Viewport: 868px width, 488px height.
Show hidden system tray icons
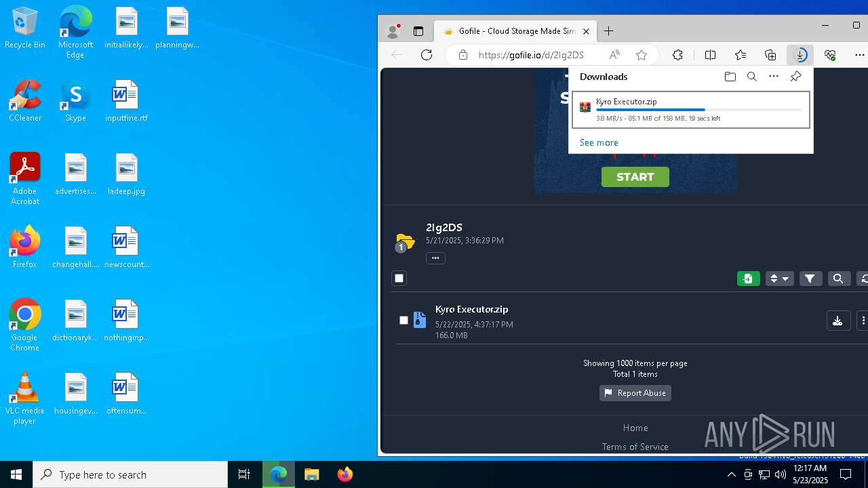(731, 474)
